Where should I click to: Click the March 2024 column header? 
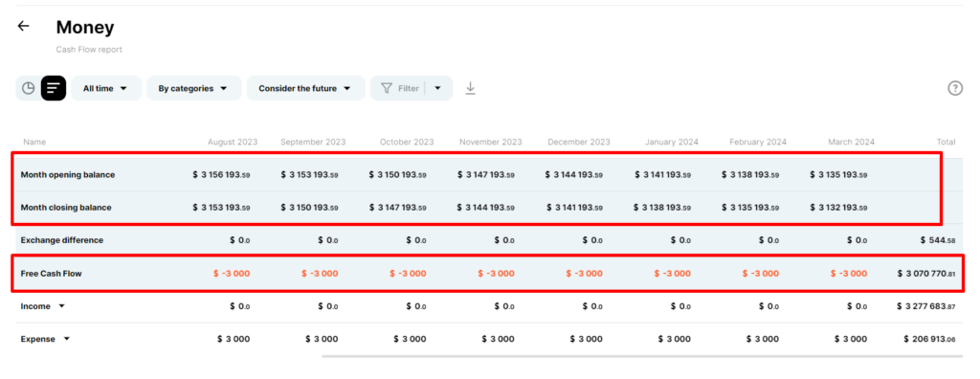click(x=851, y=142)
